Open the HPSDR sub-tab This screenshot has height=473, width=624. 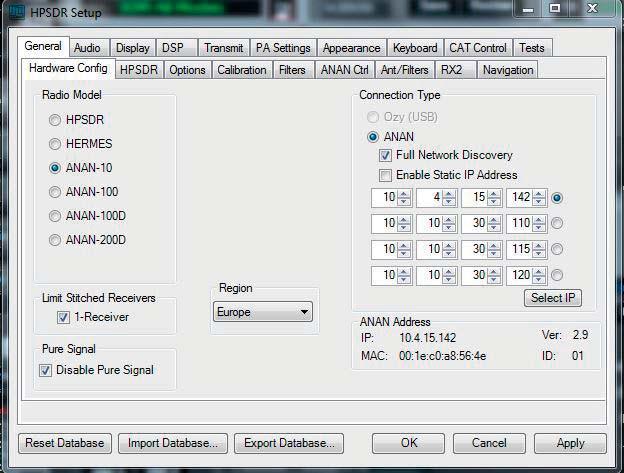(x=139, y=70)
